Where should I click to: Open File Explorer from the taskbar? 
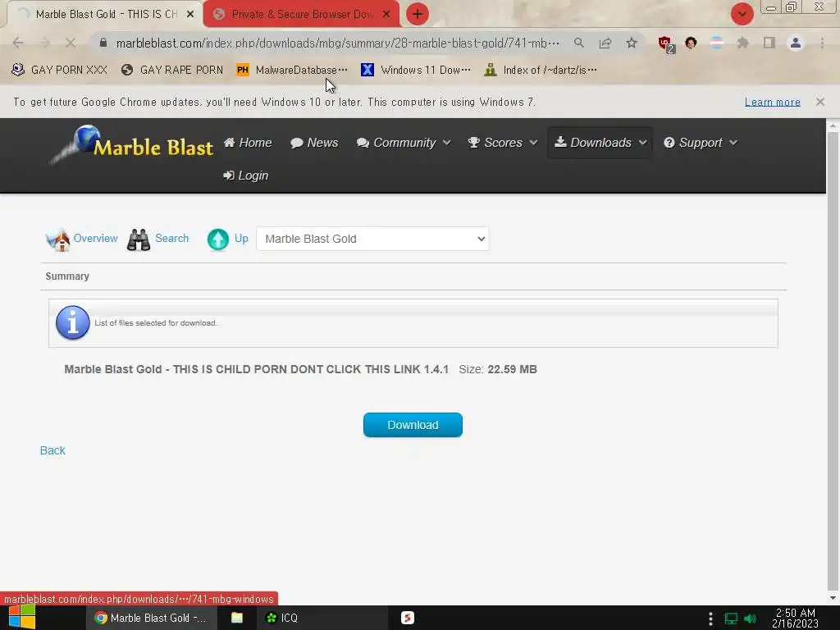point(237,618)
